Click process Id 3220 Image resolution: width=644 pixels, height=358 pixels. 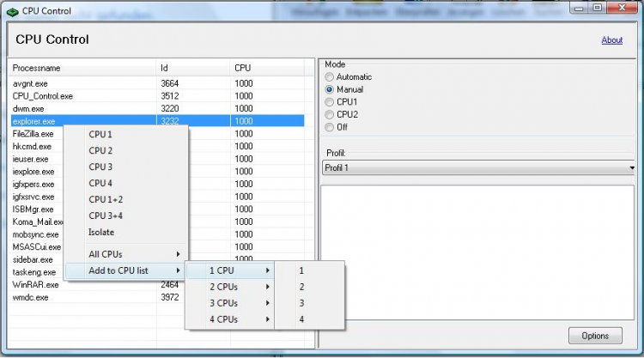point(170,109)
